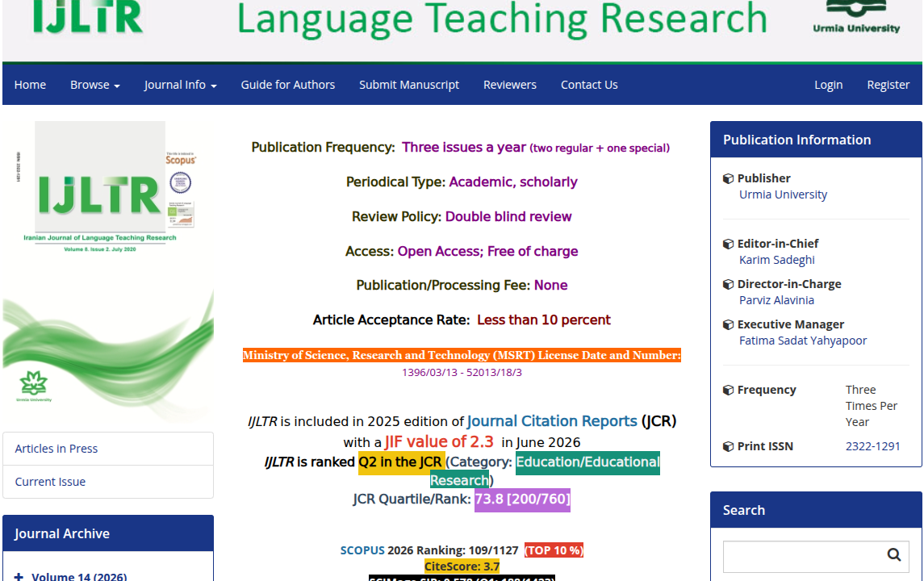Expand the Browse dropdown menu
The width and height of the screenshot is (924, 581).
[95, 85]
